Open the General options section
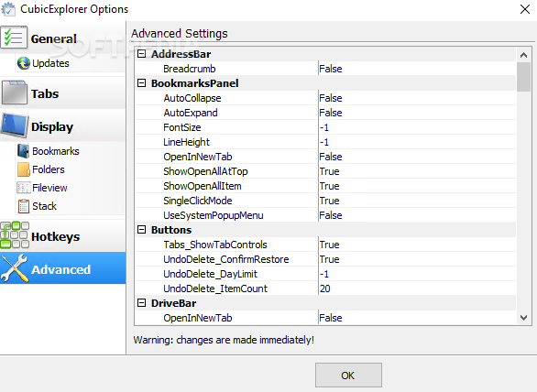537x392 pixels. [62, 38]
